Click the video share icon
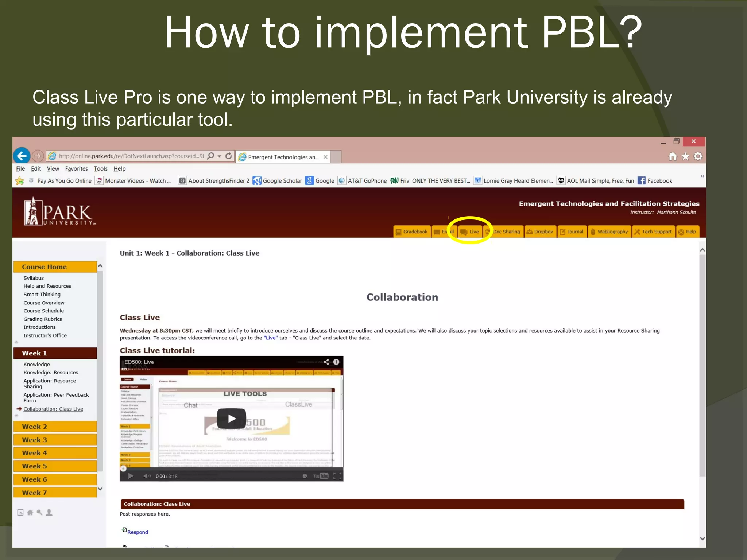Image resolution: width=747 pixels, height=560 pixels. [x=326, y=362]
